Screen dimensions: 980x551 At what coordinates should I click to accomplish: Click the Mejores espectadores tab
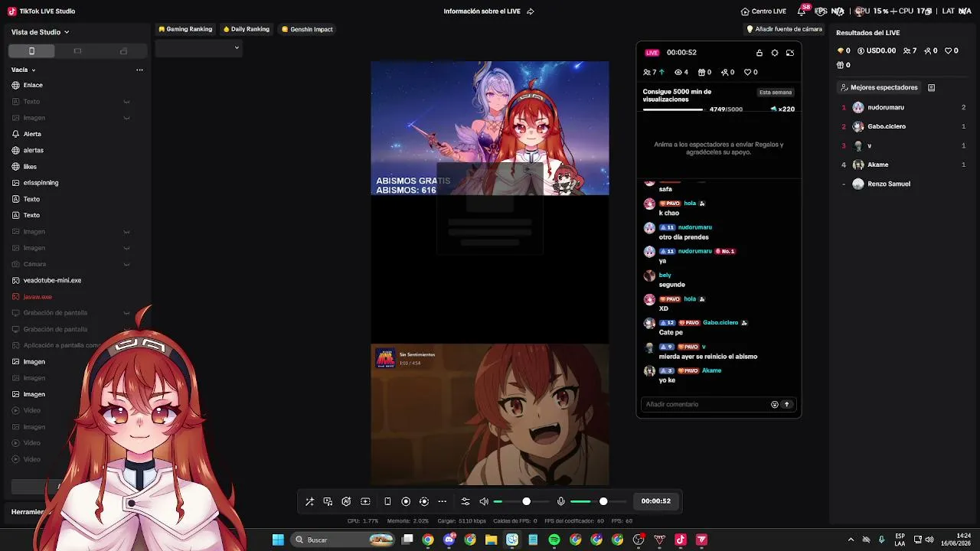click(878, 88)
